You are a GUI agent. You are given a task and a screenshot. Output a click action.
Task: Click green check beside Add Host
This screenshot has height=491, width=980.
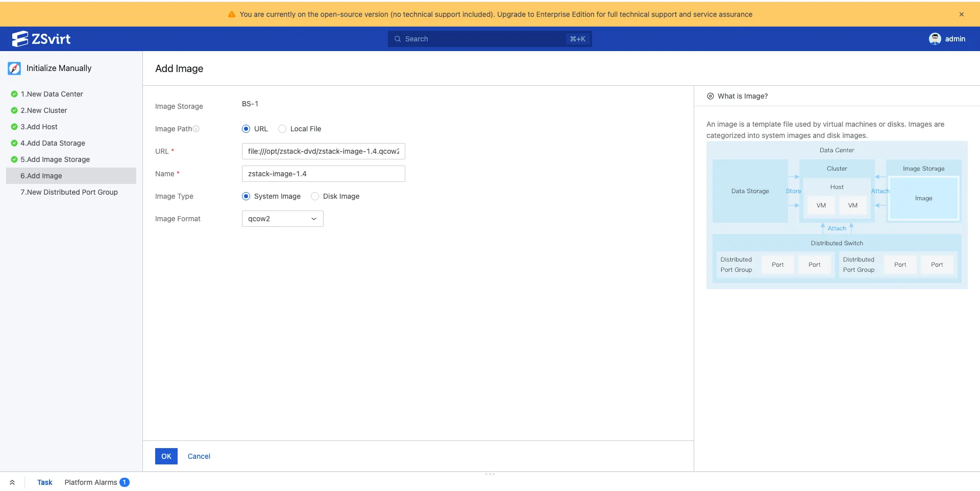[x=14, y=127]
